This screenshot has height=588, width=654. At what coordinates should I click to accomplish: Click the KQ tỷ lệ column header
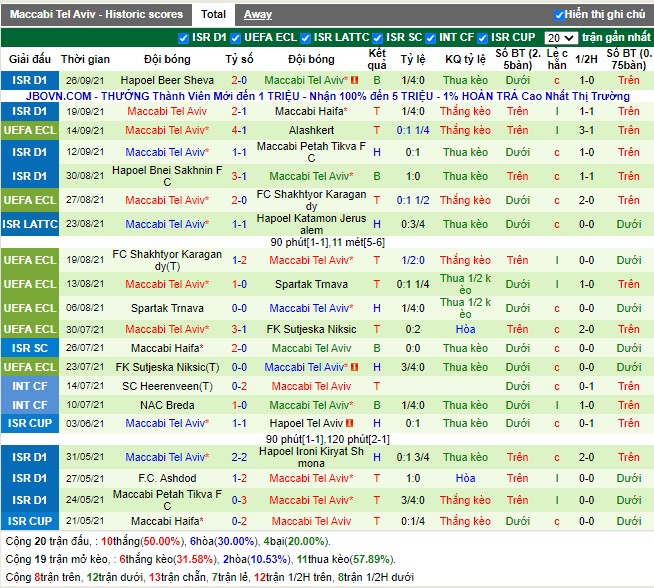(465, 59)
